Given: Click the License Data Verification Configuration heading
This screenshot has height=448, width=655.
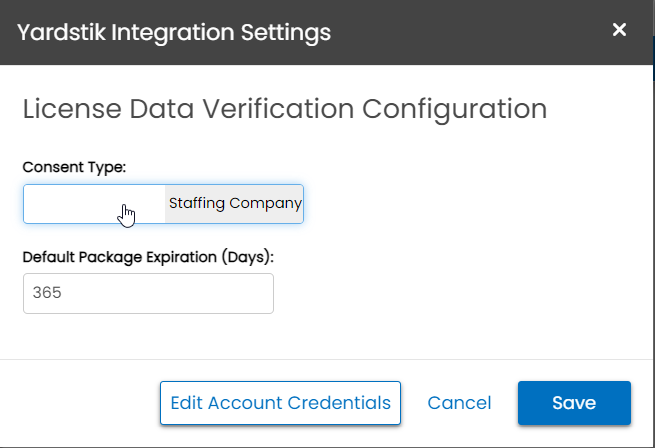Looking at the screenshot, I should click(x=285, y=109).
